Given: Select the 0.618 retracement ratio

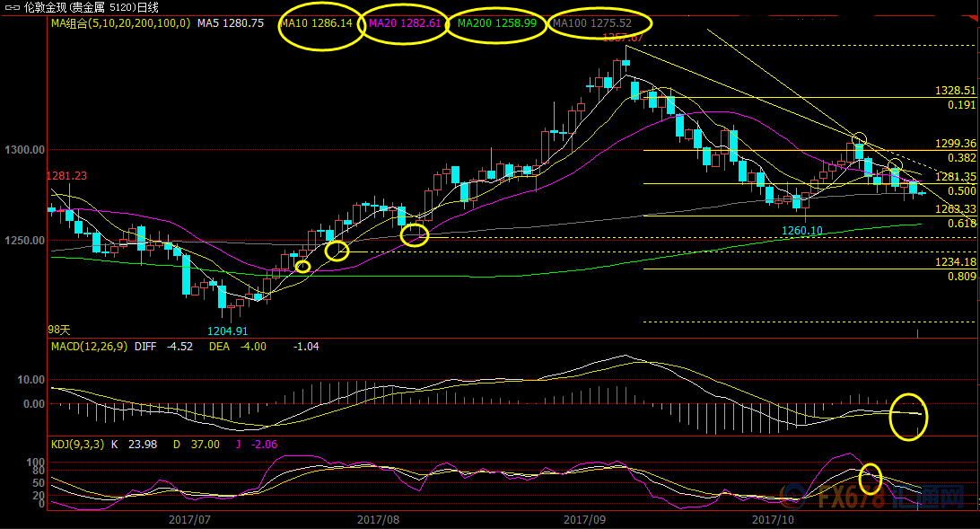Looking at the screenshot, I should coord(961,224).
